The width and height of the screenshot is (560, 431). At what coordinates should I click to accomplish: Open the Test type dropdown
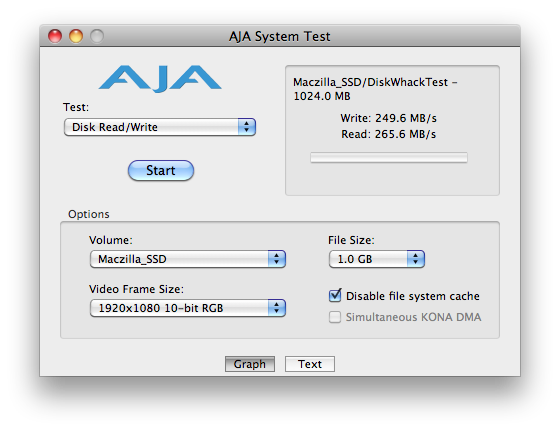pos(160,127)
